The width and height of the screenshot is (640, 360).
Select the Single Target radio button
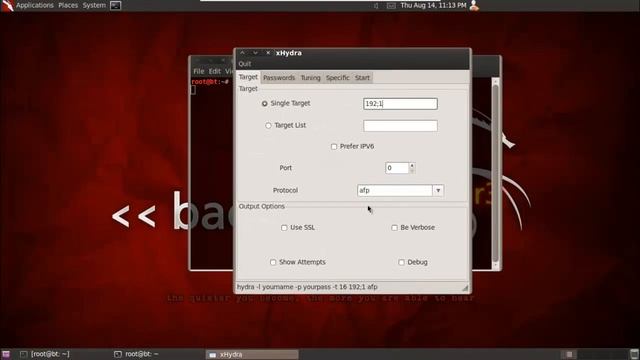click(264, 104)
